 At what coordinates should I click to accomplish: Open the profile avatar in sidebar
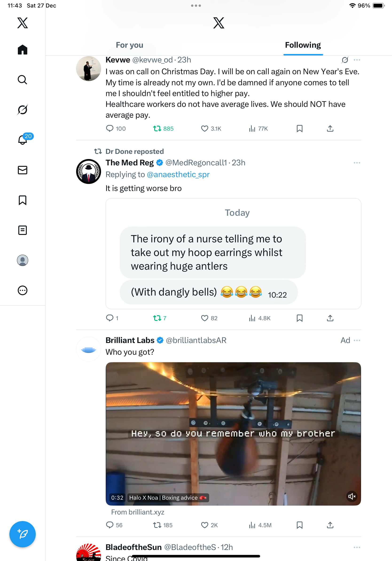pyautogui.click(x=23, y=260)
